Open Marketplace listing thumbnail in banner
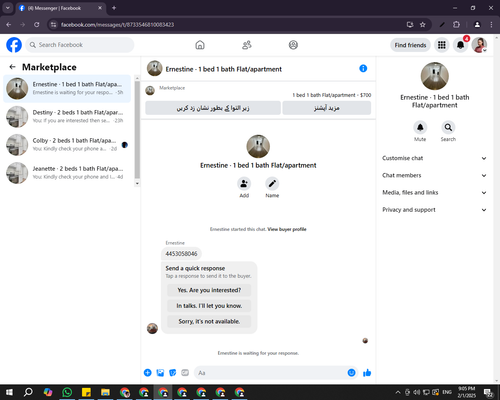Screen dimensions: 500x400 (150, 90)
